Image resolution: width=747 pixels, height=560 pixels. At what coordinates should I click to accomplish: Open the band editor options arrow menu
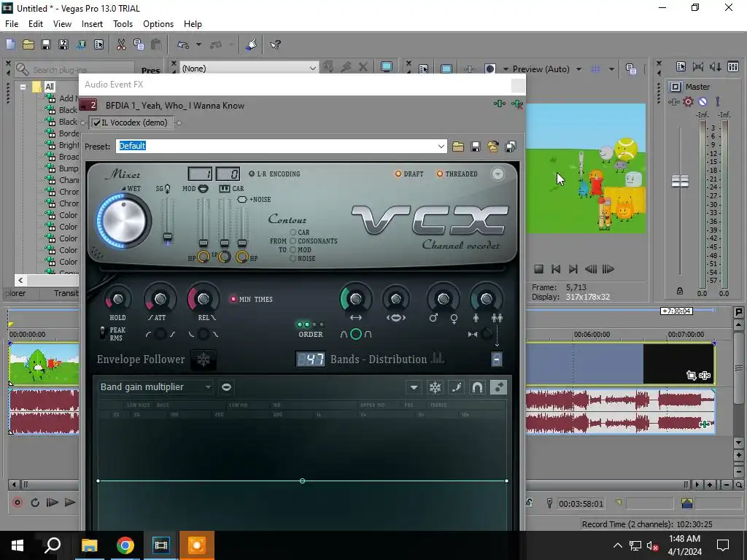point(414,387)
